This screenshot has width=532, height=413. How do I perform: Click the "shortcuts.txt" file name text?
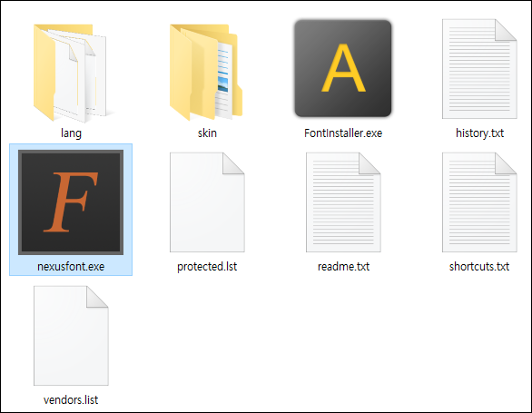coord(479,266)
